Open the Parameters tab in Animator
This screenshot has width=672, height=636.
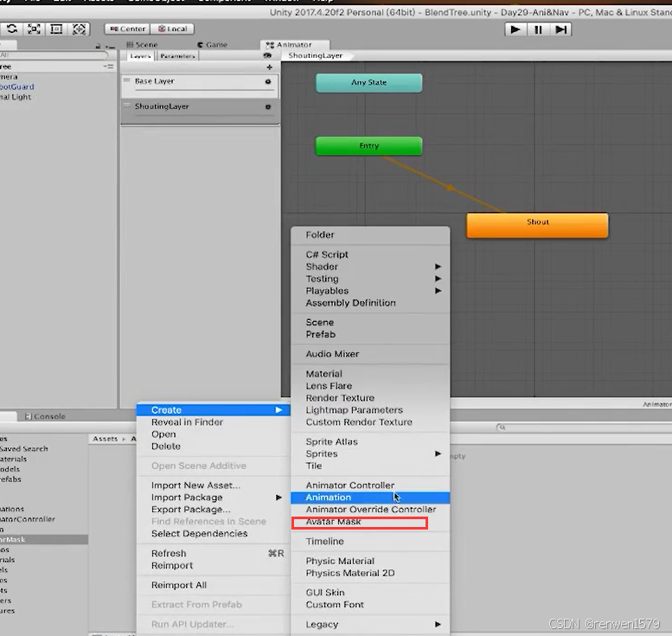[x=177, y=56]
